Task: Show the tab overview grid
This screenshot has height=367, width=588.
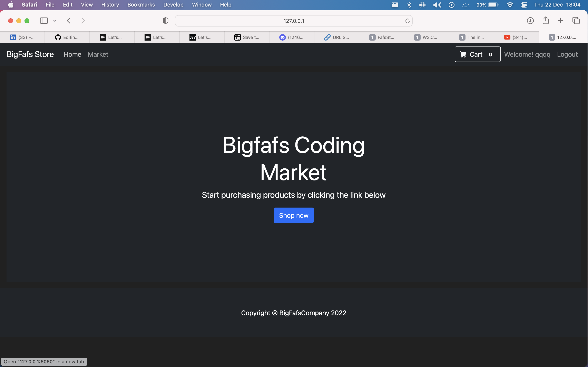Action: 576,21
